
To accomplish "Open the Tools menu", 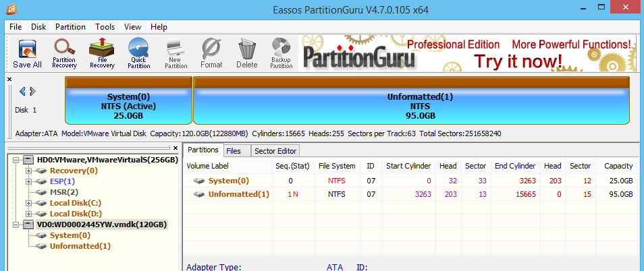I will pos(105,27).
